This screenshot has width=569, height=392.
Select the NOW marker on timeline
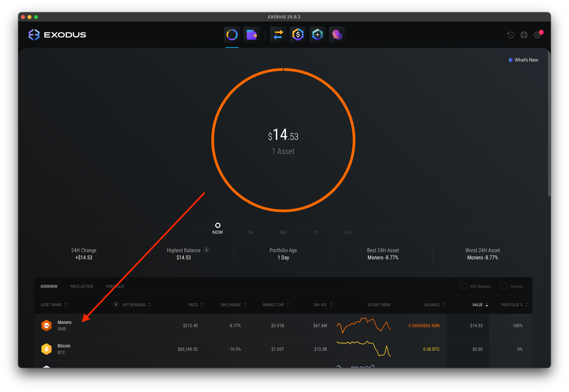point(218,226)
